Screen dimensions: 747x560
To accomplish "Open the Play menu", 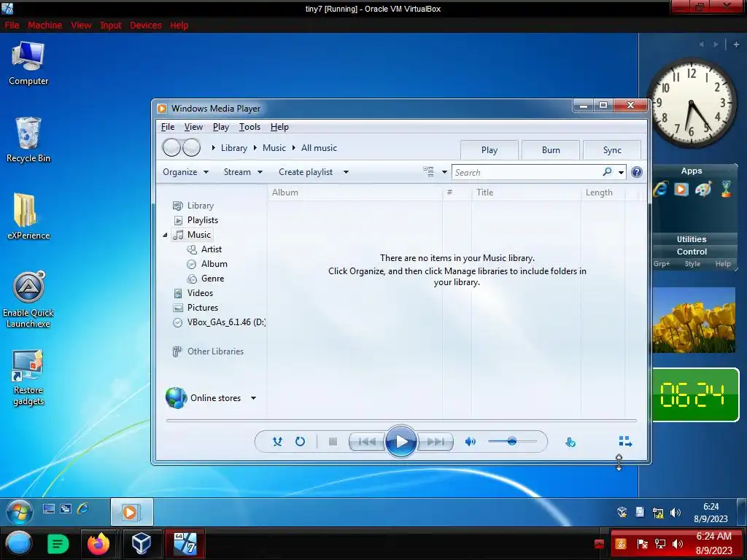I will 220,127.
